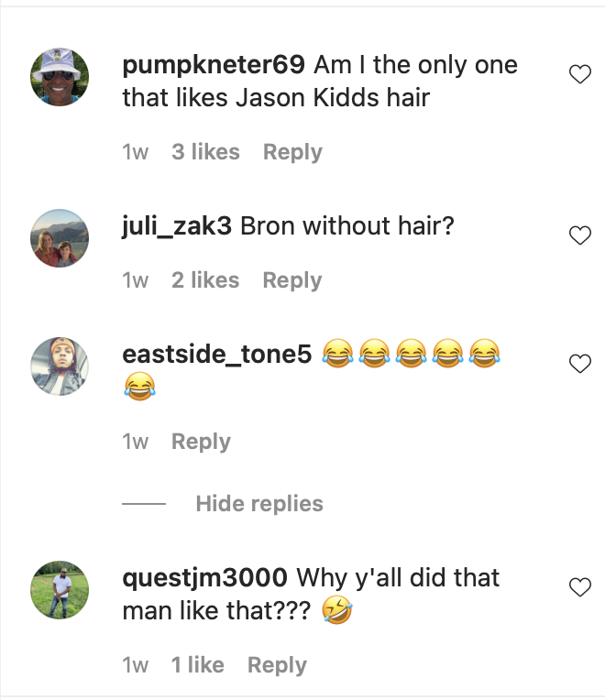The width and height of the screenshot is (605, 700).
Task: View the 3 likes on pumpkneter69's comment
Action: click(206, 152)
